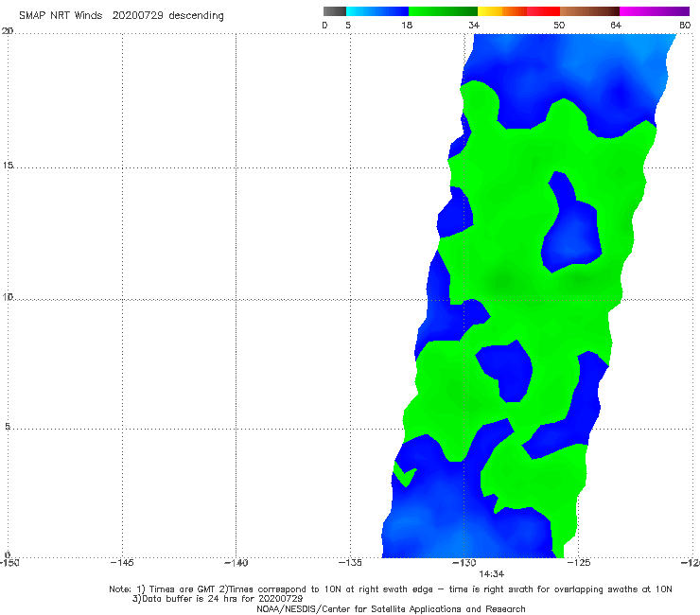Click the NOAA/NESDIS credit line
Viewport: 700px width, 615px height.
(391, 609)
